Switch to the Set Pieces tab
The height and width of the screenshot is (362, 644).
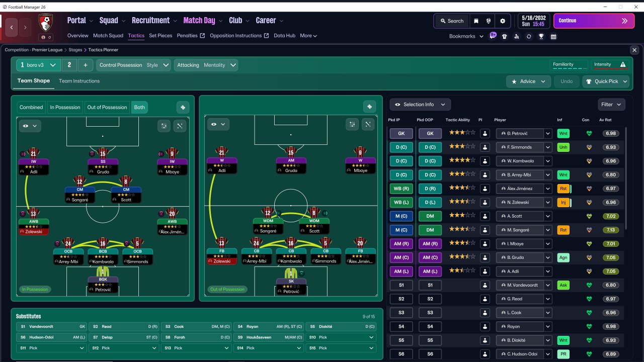coord(160,36)
